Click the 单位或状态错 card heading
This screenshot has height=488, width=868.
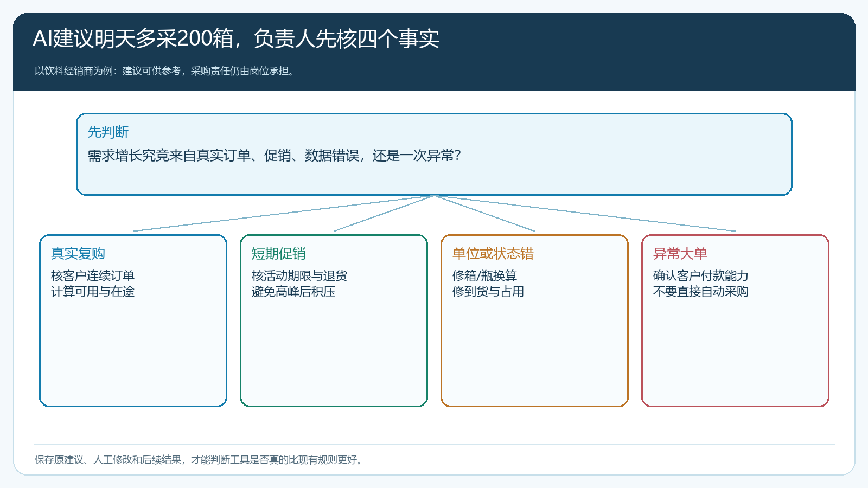[x=493, y=253]
